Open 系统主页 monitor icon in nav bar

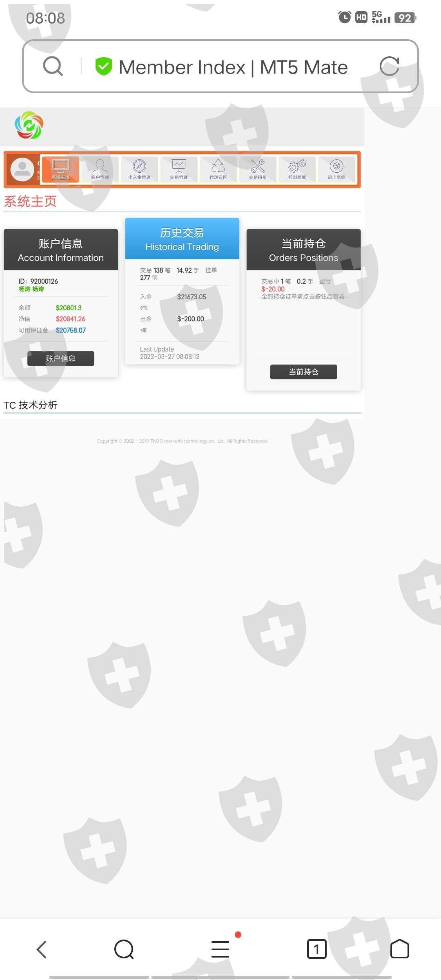[60, 169]
